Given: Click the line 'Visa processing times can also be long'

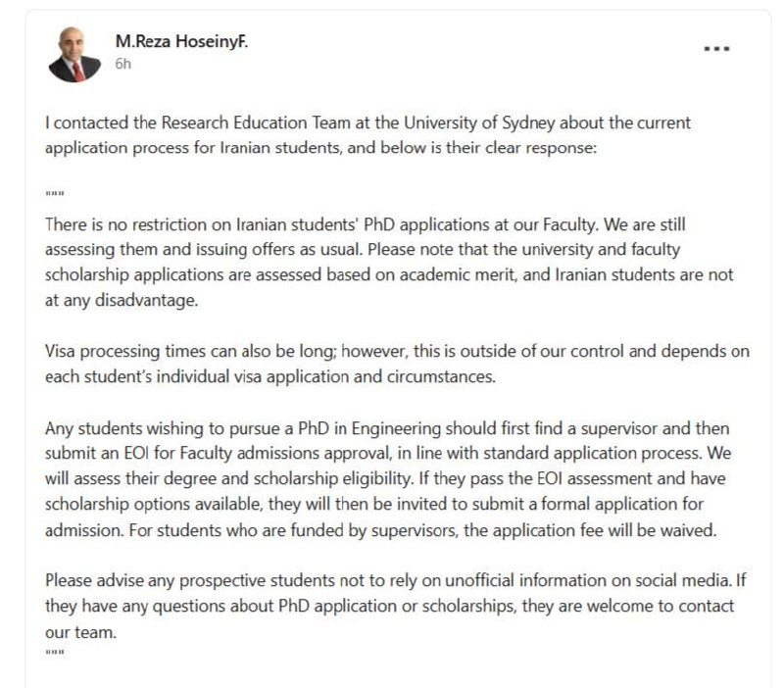Looking at the screenshot, I should pyautogui.click(x=397, y=352).
